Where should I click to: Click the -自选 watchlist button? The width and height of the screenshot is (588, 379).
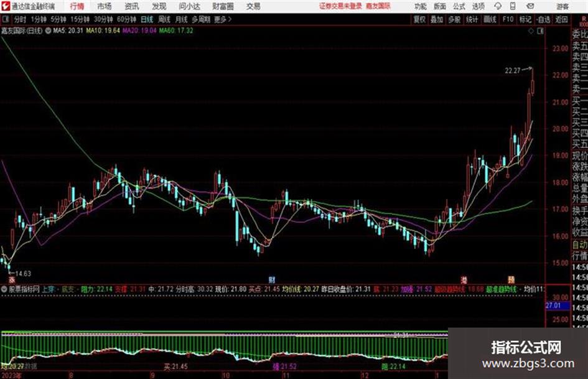[x=543, y=19]
